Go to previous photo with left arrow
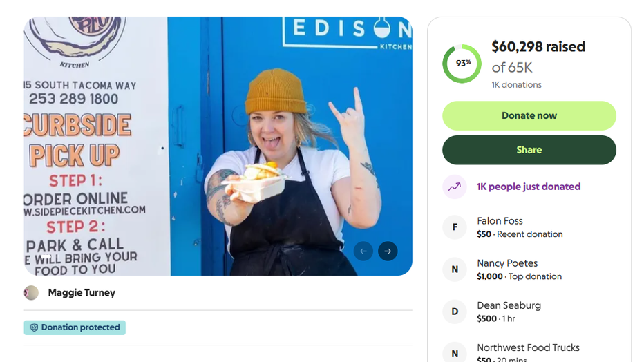This screenshot has width=644, height=362. [363, 251]
